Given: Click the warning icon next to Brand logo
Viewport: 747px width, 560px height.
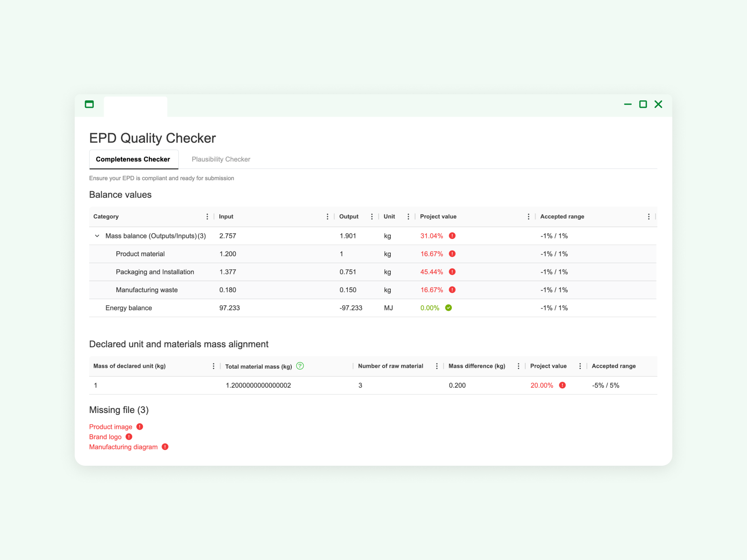Looking at the screenshot, I should 129,437.
